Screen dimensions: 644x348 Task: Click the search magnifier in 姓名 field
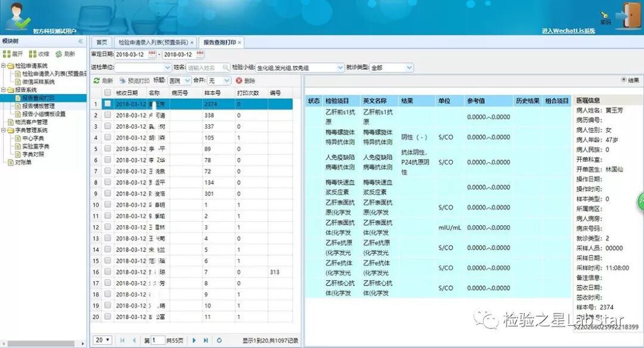click(x=225, y=67)
